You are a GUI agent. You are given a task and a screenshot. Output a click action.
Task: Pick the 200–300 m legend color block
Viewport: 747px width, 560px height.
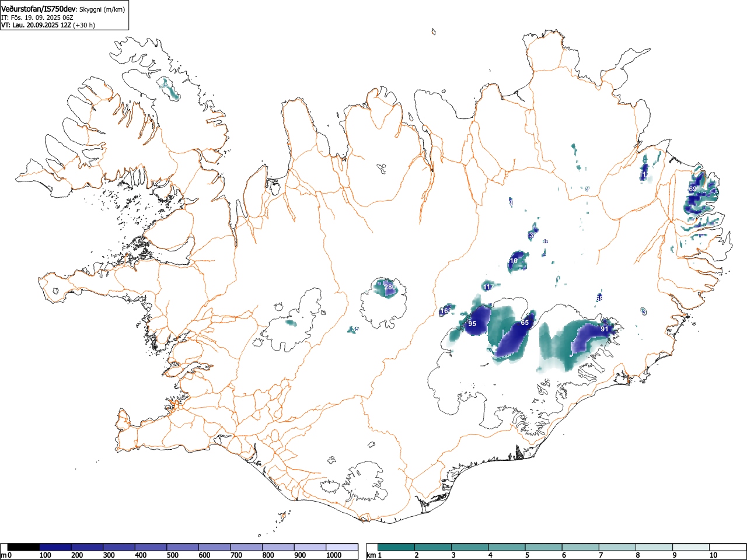[88, 547]
